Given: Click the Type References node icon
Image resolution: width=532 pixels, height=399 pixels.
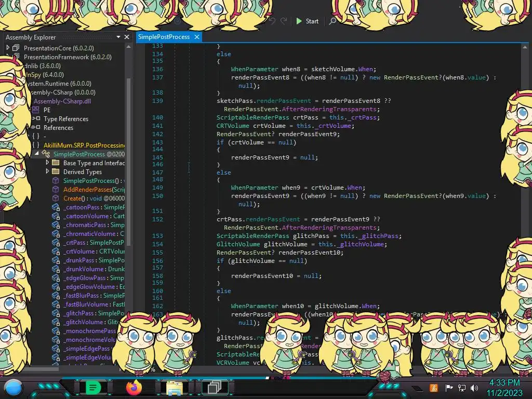Looking at the screenshot, I should (36, 119).
